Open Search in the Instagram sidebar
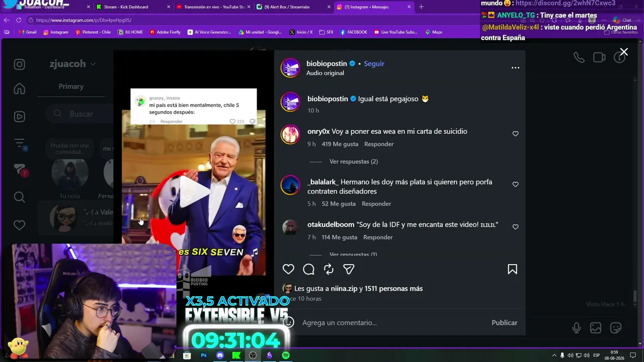644x362 pixels. (x=19, y=197)
